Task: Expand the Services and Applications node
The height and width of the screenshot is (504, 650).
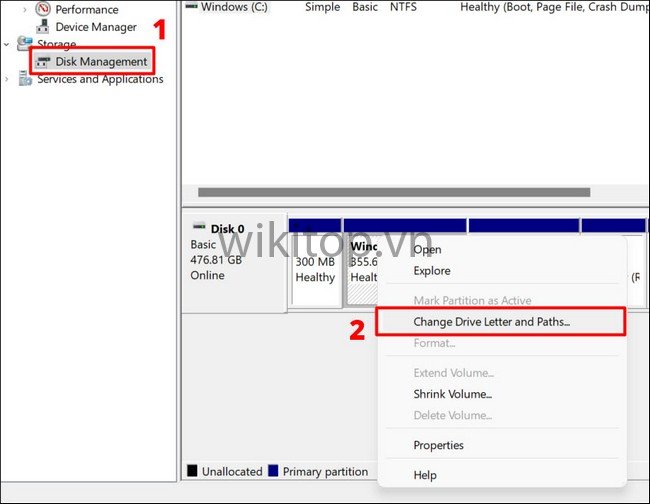Action: pyautogui.click(x=8, y=79)
